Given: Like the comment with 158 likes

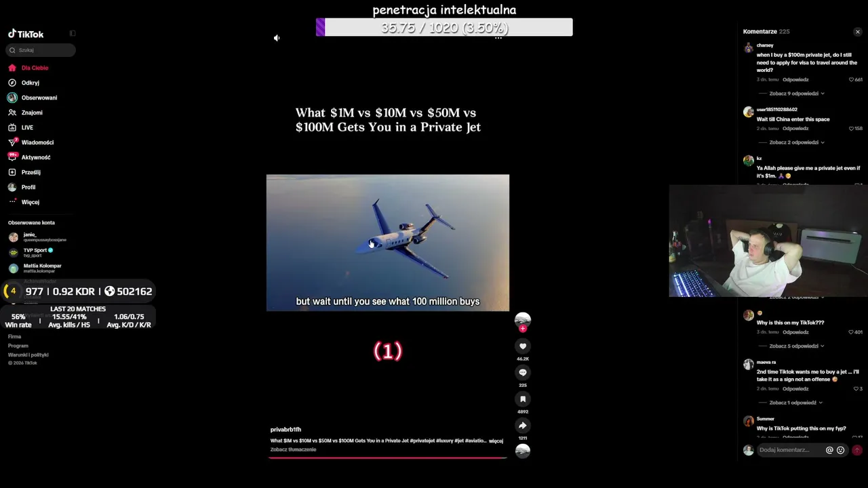Looking at the screenshot, I should pos(852,128).
